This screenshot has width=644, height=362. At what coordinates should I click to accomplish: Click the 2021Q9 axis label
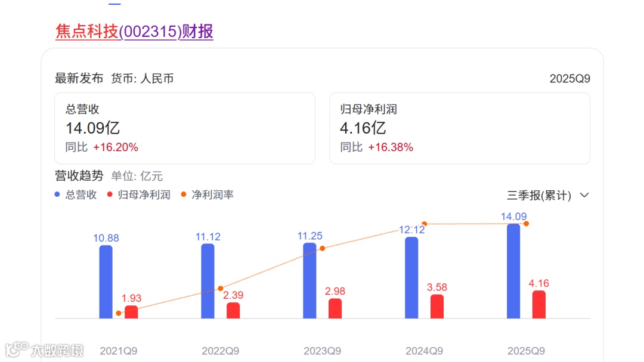(x=119, y=351)
